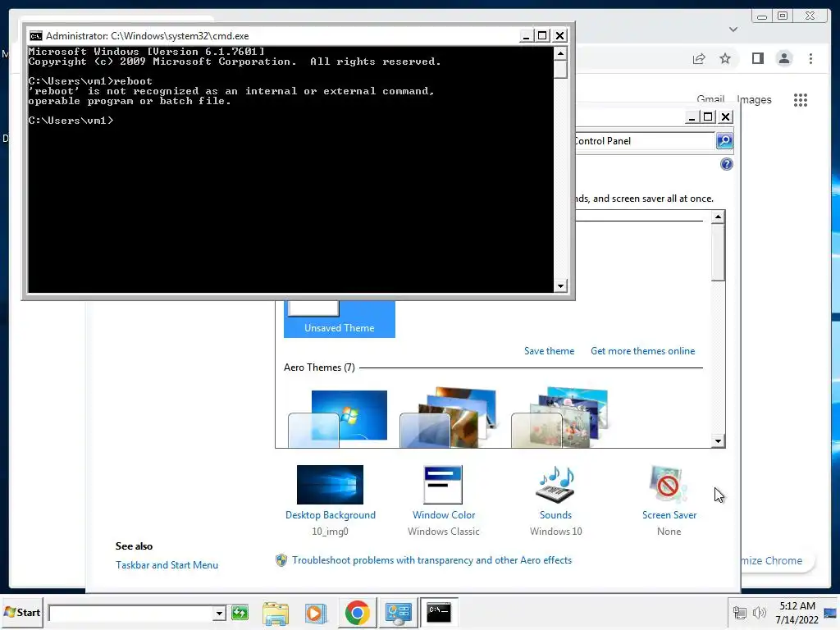Minimize the Personalization Control Panel window
This screenshot has width=840, height=630.
[692, 116]
